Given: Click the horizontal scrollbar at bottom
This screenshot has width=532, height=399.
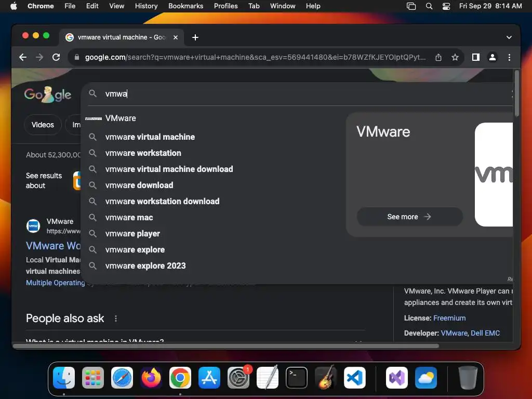Looking at the screenshot, I should (x=226, y=345).
